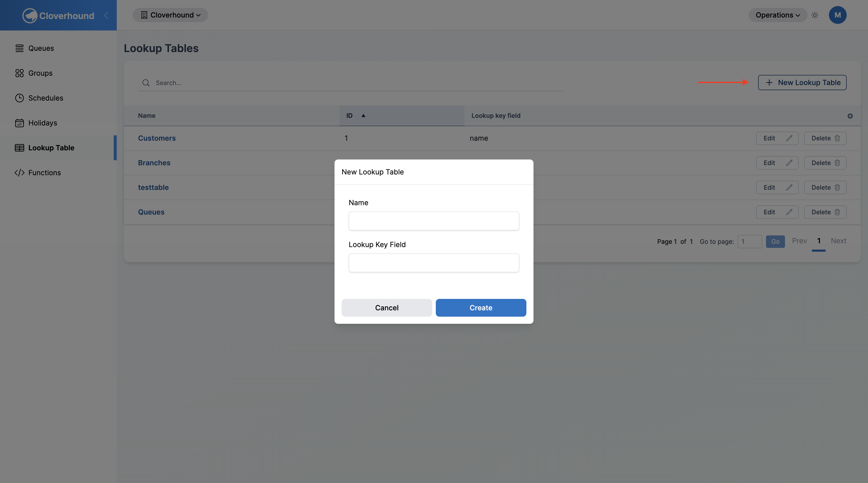Viewport: 868px width, 483px height.
Task: Click the Name field in the dialog
Action: pyautogui.click(x=434, y=221)
